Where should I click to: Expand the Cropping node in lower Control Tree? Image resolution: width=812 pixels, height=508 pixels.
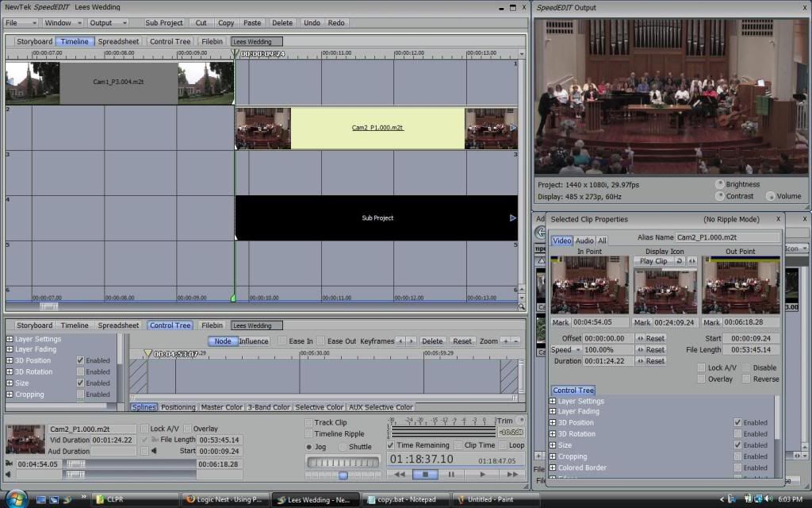(10, 394)
